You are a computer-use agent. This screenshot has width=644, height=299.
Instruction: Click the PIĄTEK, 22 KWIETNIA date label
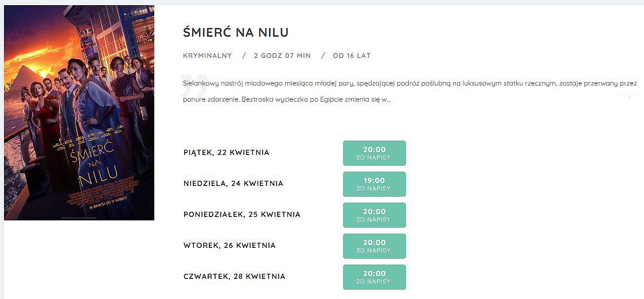click(227, 153)
